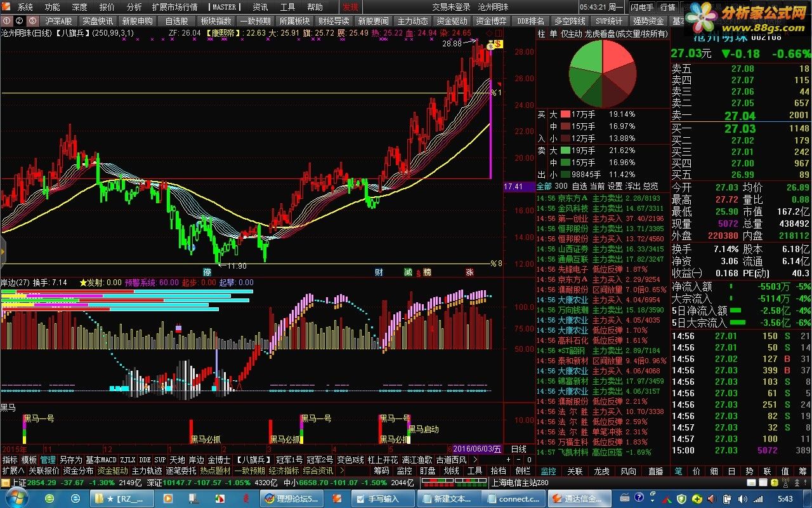Select the 自选 monitor filter
This screenshot has height=508, width=812.
[579, 186]
